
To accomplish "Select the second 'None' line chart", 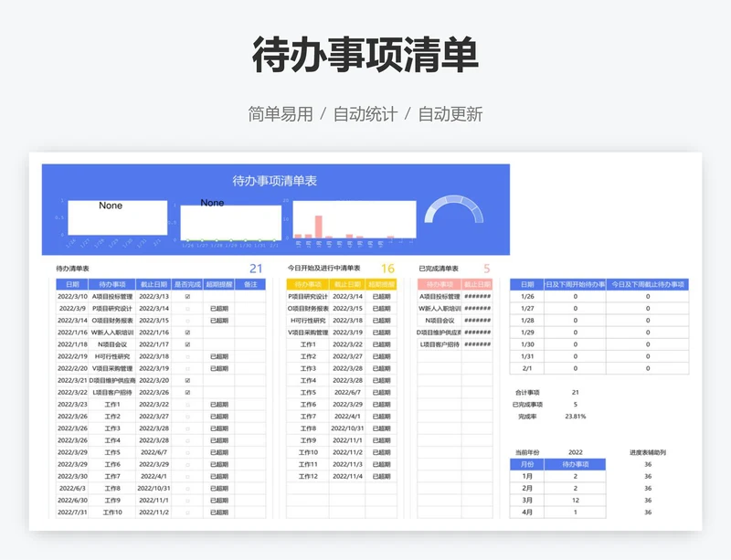I will tap(231, 223).
